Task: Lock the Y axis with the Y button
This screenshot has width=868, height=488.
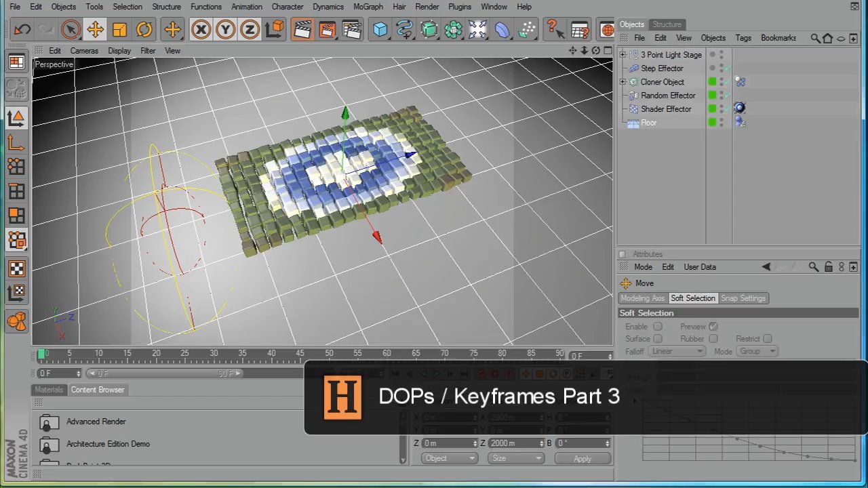Action: tap(225, 29)
